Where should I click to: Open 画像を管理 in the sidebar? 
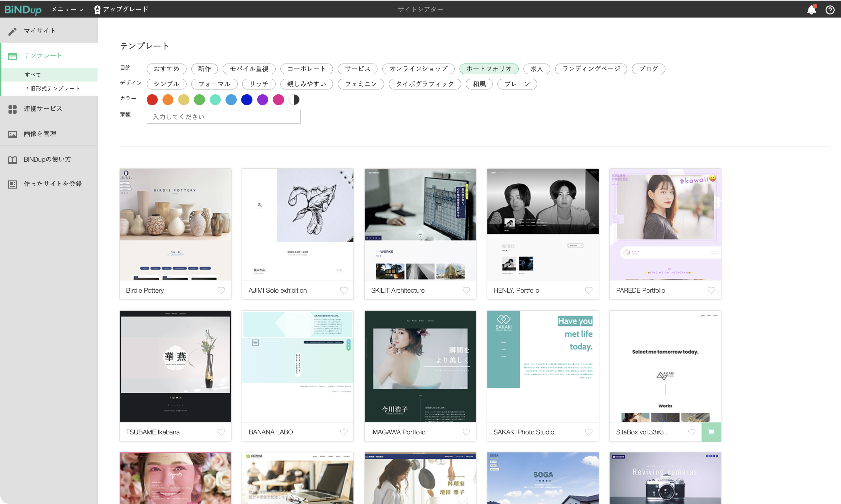pyautogui.click(x=49, y=134)
